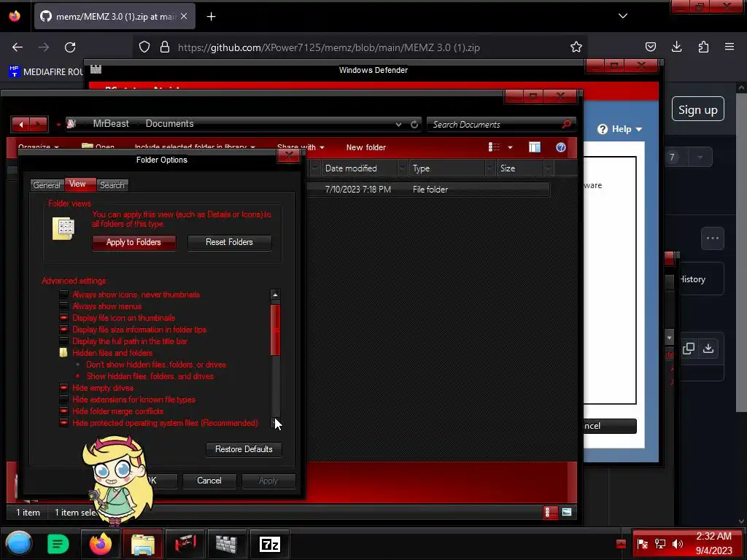Screen dimensions: 747x560
Task: Toggle Always show menus checkbox
Action: [x=63, y=306]
